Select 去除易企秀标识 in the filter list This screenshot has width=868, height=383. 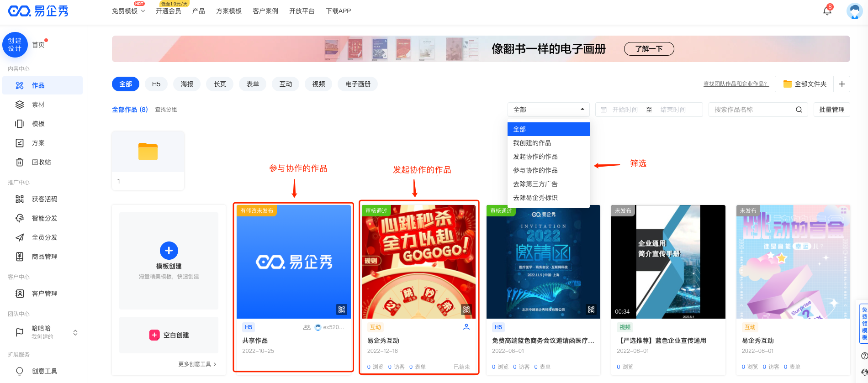pyautogui.click(x=548, y=198)
